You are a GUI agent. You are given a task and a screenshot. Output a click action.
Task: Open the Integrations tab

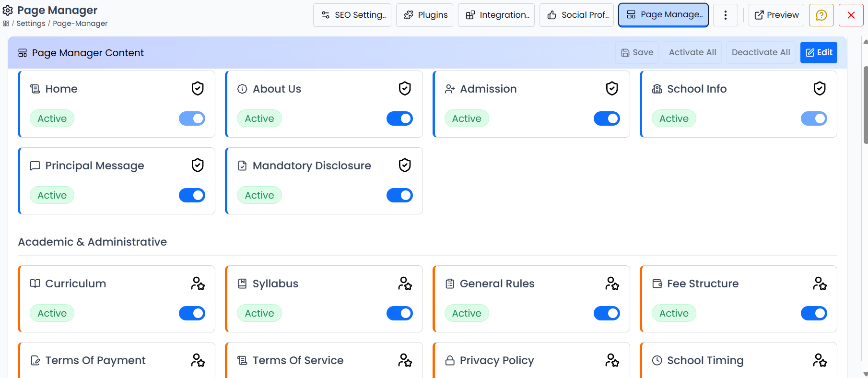[496, 15]
